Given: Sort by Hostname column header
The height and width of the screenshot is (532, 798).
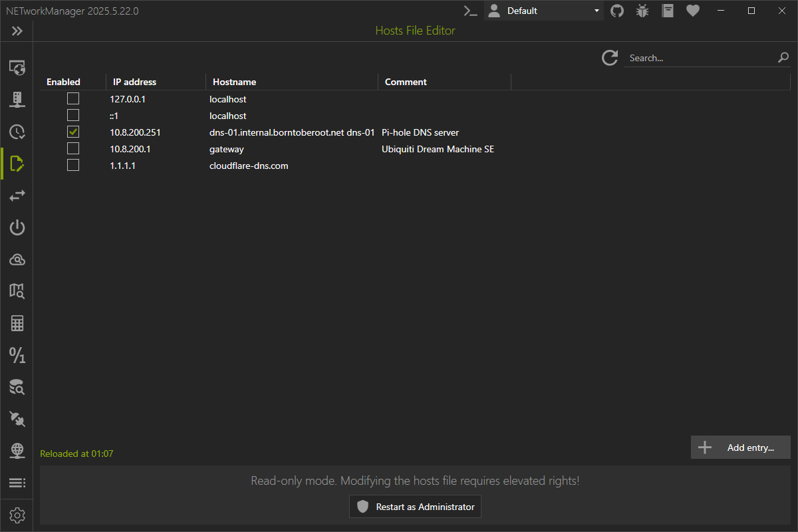Looking at the screenshot, I should click(234, 82).
